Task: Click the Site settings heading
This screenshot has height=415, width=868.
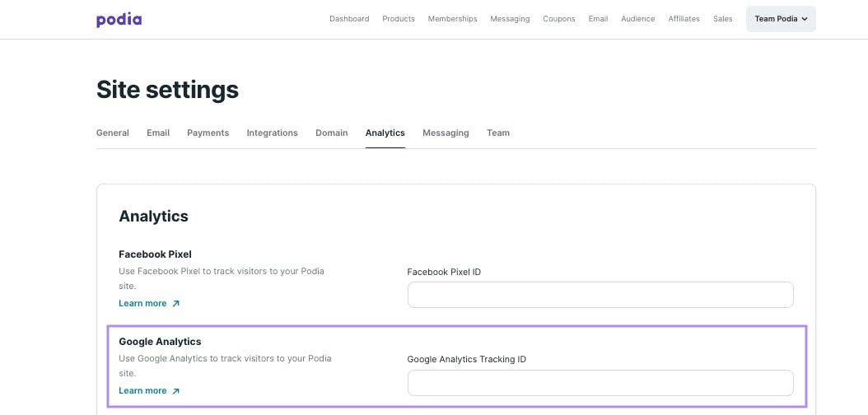Action: click(167, 90)
